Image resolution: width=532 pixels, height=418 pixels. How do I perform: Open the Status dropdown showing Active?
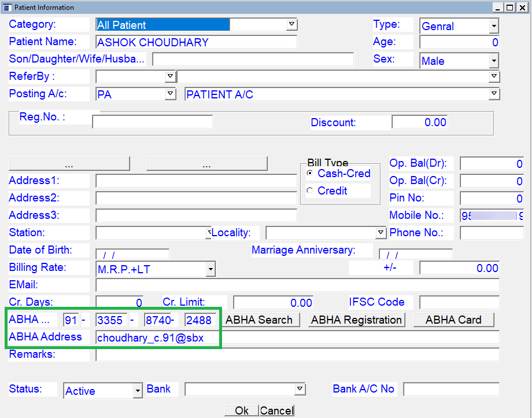click(x=138, y=391)
